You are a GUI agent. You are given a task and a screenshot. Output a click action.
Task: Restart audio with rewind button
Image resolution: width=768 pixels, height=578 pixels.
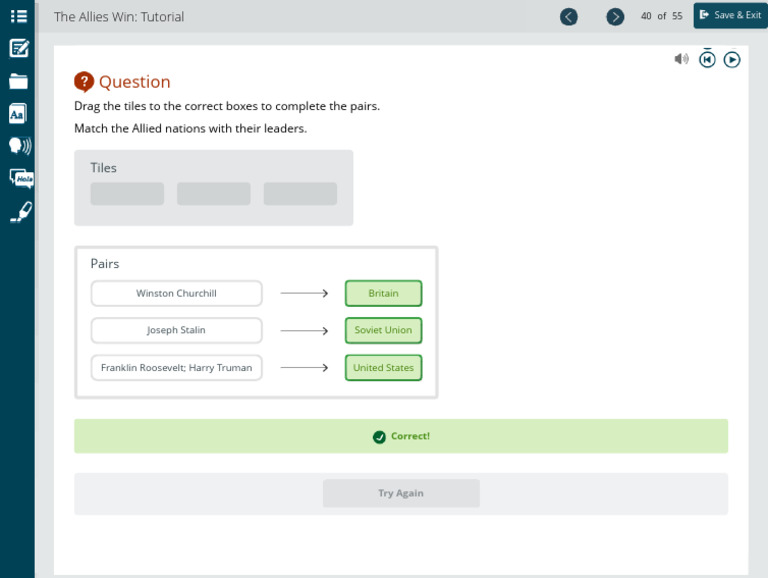707,59
